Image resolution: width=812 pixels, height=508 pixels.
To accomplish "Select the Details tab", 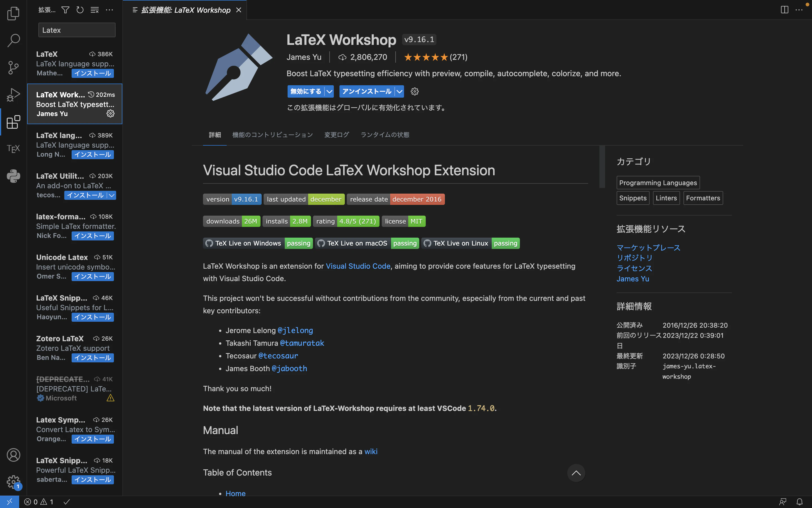I will click(215, 135).
